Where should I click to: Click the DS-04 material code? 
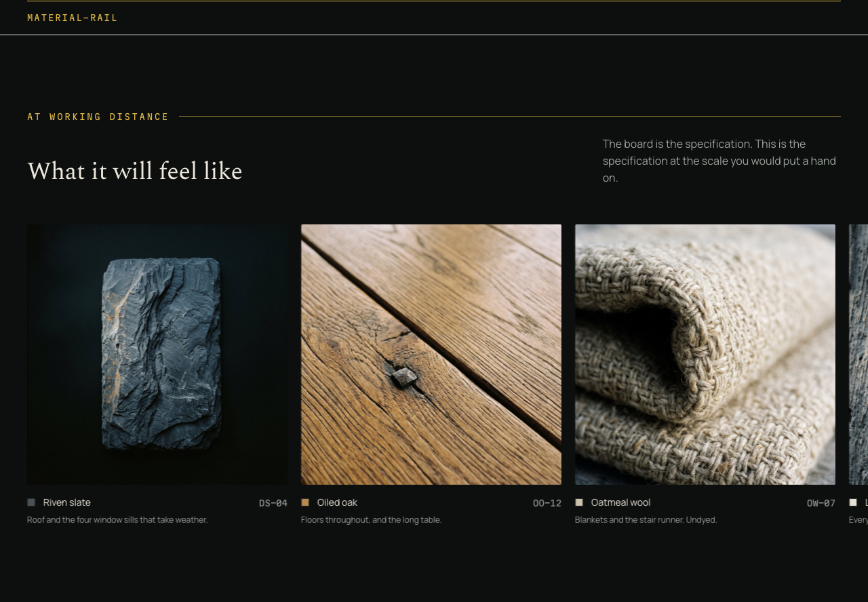(x=273, y=503)
